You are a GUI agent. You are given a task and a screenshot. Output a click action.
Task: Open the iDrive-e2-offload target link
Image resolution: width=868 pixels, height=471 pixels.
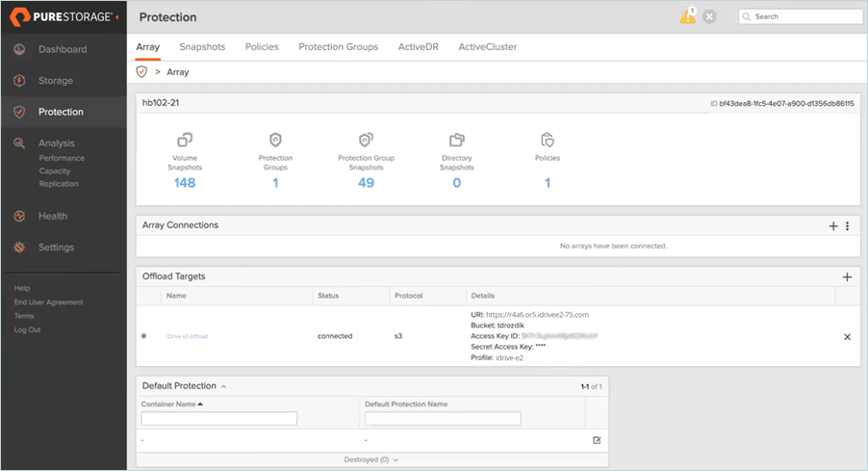[187, 336]
